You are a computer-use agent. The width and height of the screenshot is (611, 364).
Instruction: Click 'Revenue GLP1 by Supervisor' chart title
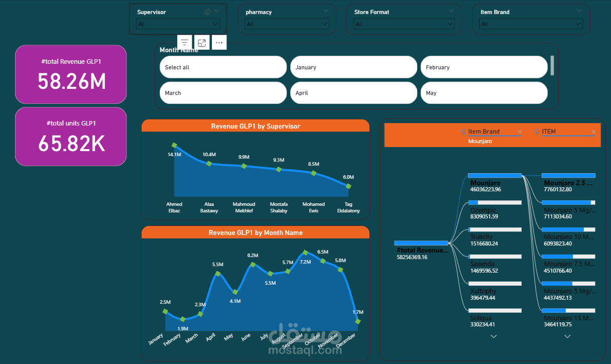pyautogui.click(x=256, y=127)
